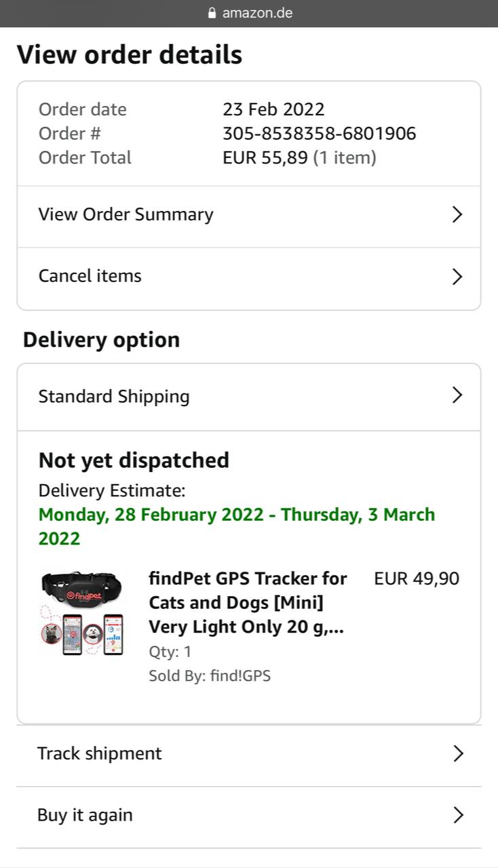Click the chevron beside Standard Shipping
This screenshot has width=498, height=868.
tap(457, 395)
